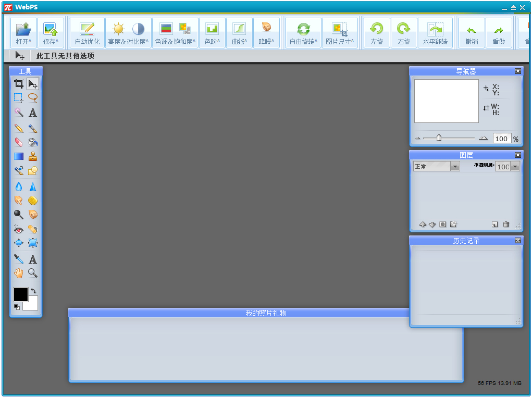The width and height of the screenshot is (532, 398).
Task: Delete layer using trash icon
Action: pyautogui.click(x=505, y=225)
